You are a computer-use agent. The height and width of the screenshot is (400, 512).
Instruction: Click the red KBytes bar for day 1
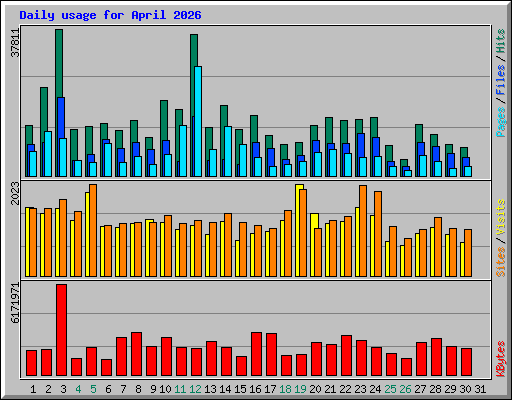tap(31, 363)
